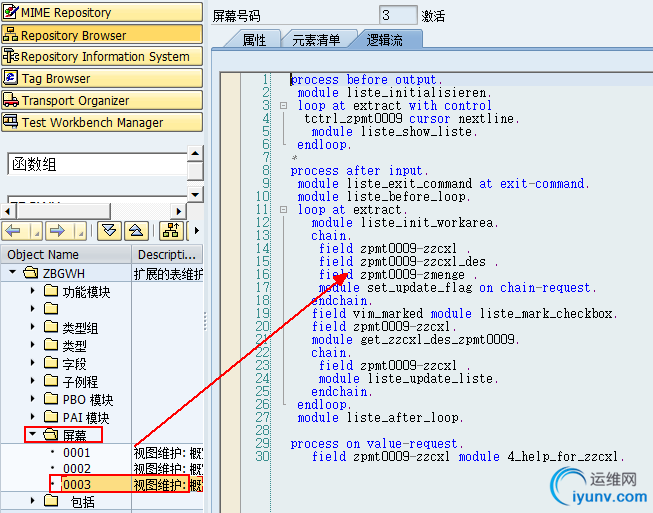Open Transport Organizer
653x513 pixels.
click(102, 100)
